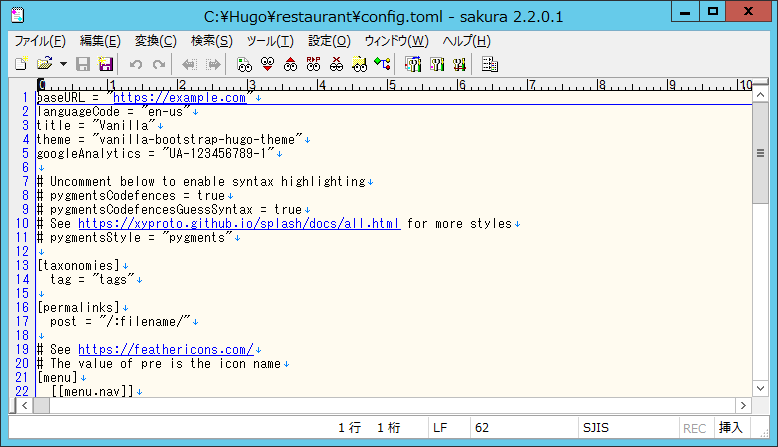This screenshot has height=447, width=778.
Task: Click the https://example.com link on line 1
Action: click(180, 98)
